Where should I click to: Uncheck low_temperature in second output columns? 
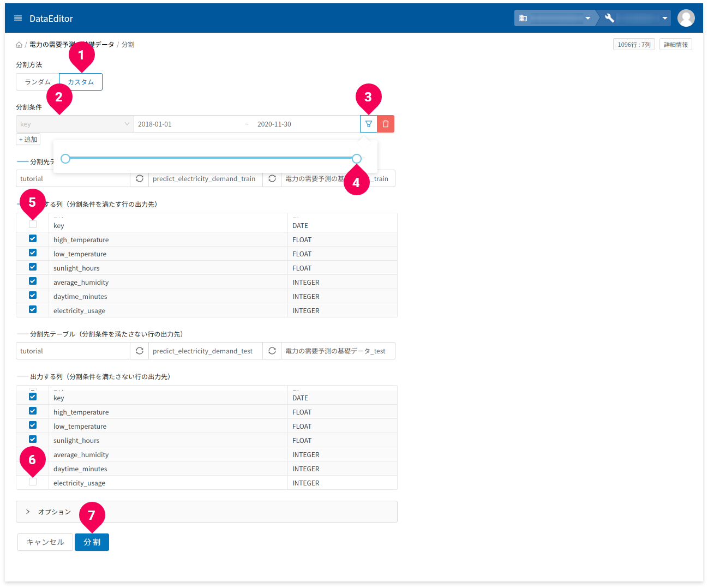pyautogui.click(x=33, y=425)
